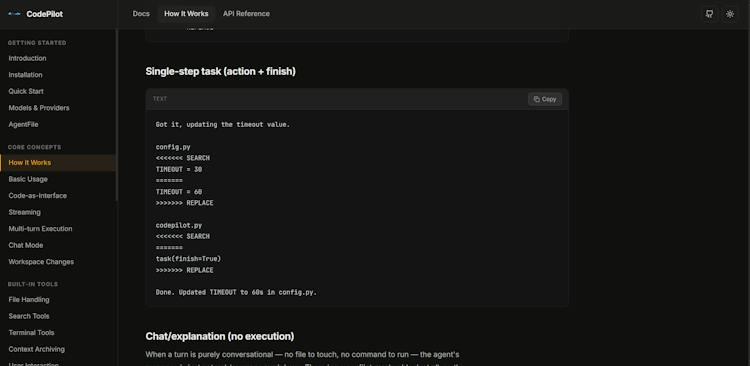Select the How It Works top tab
This screenshot has height=366, width=750.
(186, 14)
